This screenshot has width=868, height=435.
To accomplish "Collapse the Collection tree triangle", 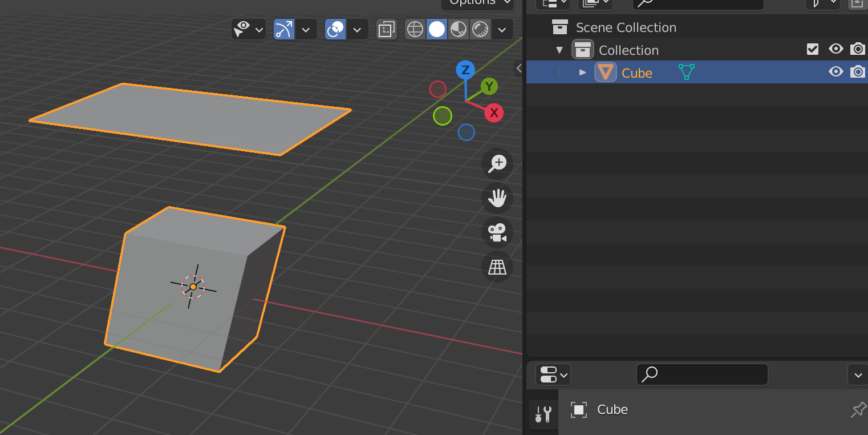I will click(559, 50).
